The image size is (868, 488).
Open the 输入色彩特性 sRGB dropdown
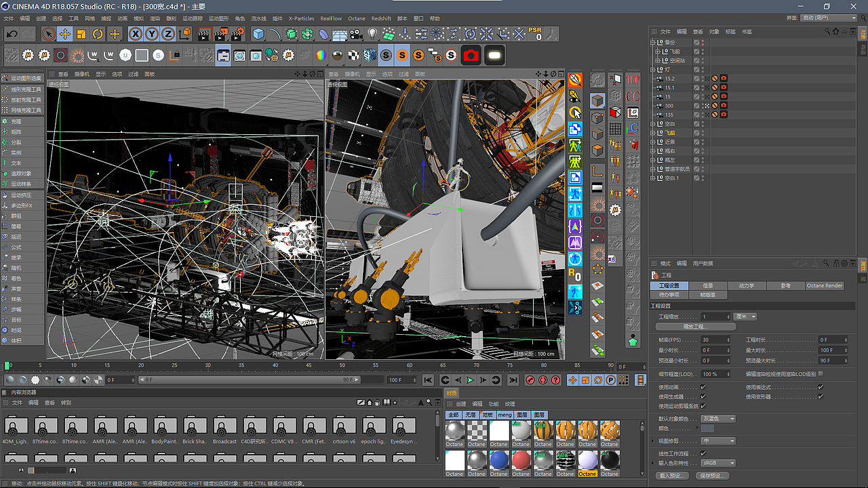718,463
